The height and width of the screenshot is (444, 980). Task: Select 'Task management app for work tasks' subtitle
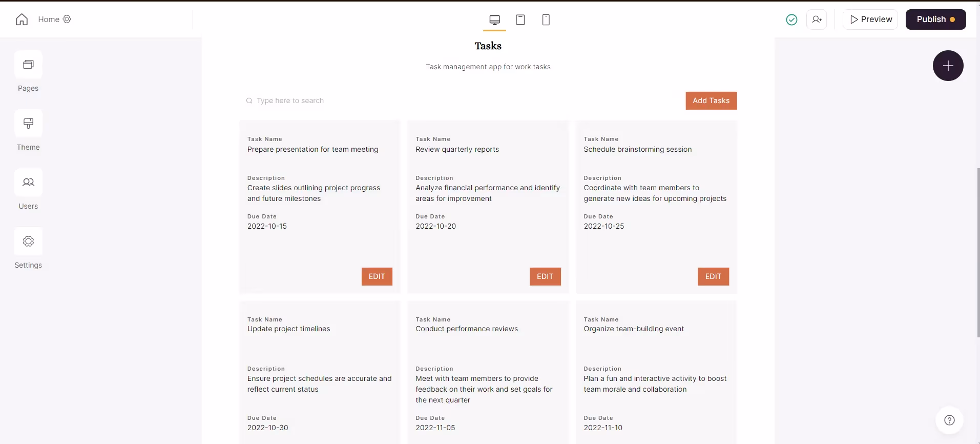coord(488,67)
